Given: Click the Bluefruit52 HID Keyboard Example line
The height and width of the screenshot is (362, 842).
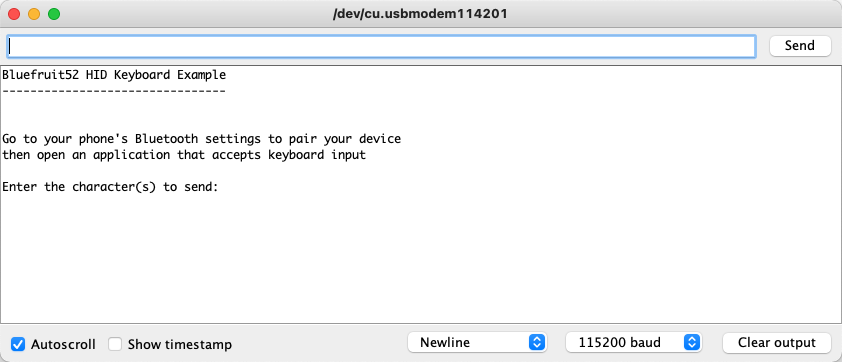Looking at the screenshot, I should (x=114, y=75).
